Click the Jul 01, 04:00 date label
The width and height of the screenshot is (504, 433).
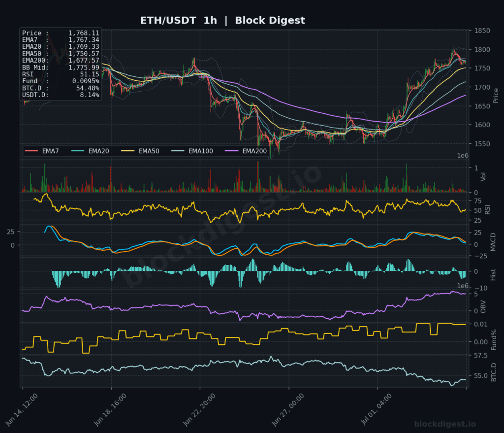377,410
